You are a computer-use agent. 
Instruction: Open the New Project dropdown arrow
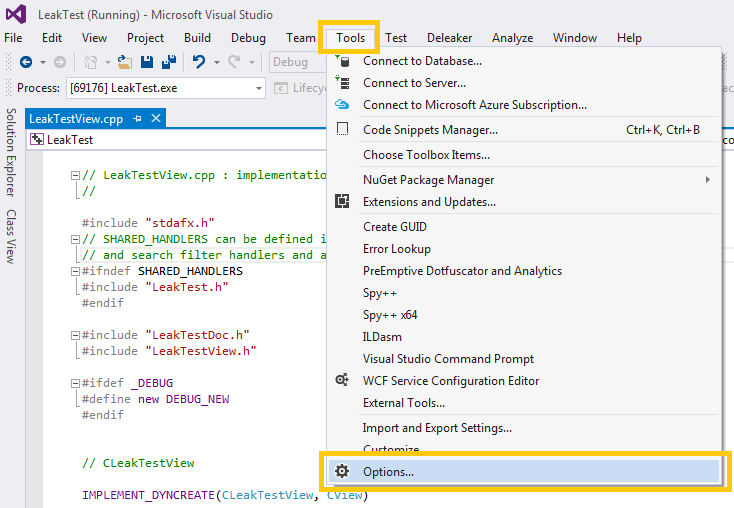[x=108, y=62]
